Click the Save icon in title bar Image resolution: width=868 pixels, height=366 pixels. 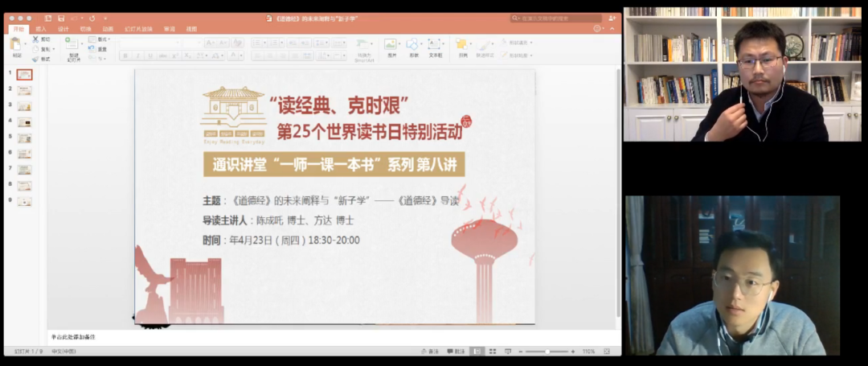[x=61, y=19]
